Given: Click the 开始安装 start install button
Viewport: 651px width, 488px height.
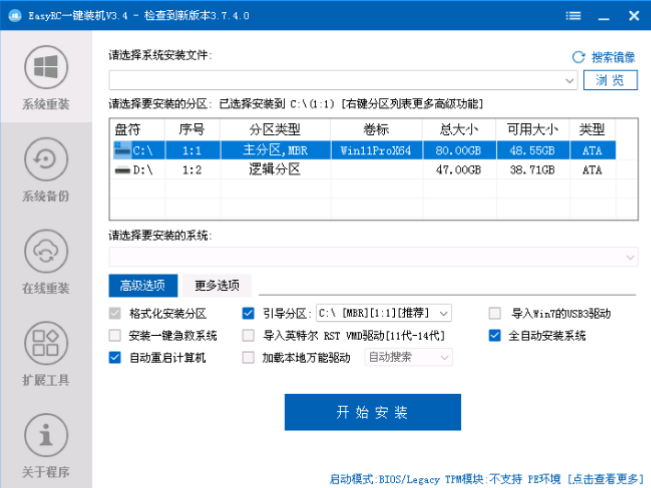Looking at the screenshot, I should 372,412.
